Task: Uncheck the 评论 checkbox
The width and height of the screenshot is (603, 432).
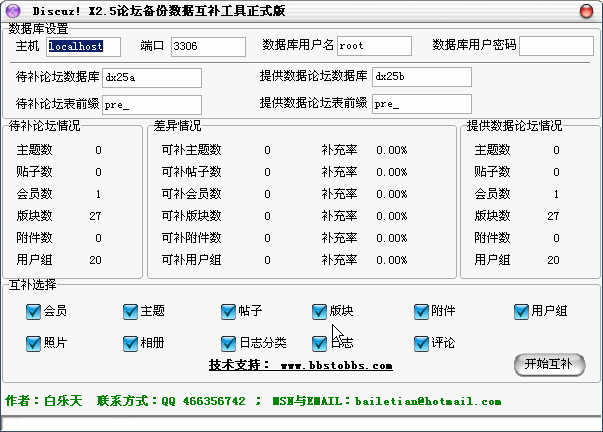Action: tap(421, 343)
